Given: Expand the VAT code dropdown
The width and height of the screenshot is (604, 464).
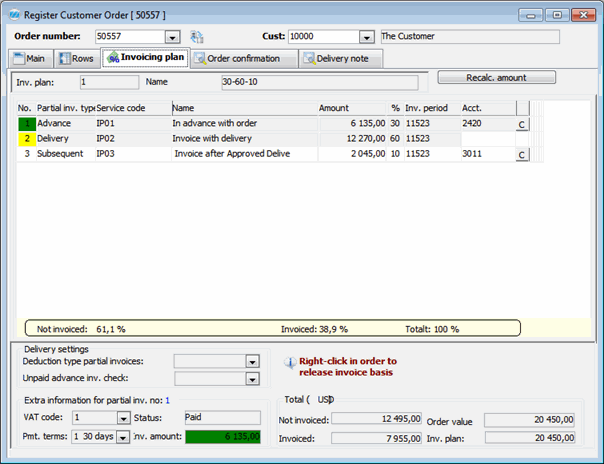Looking at the screenshot, I should (x=123, y=417).
